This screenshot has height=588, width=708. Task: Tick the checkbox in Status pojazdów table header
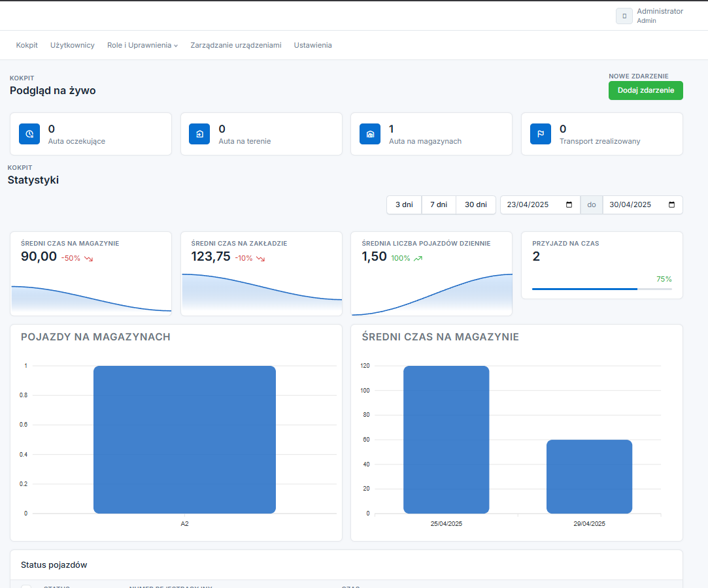[x=26, y=586]
